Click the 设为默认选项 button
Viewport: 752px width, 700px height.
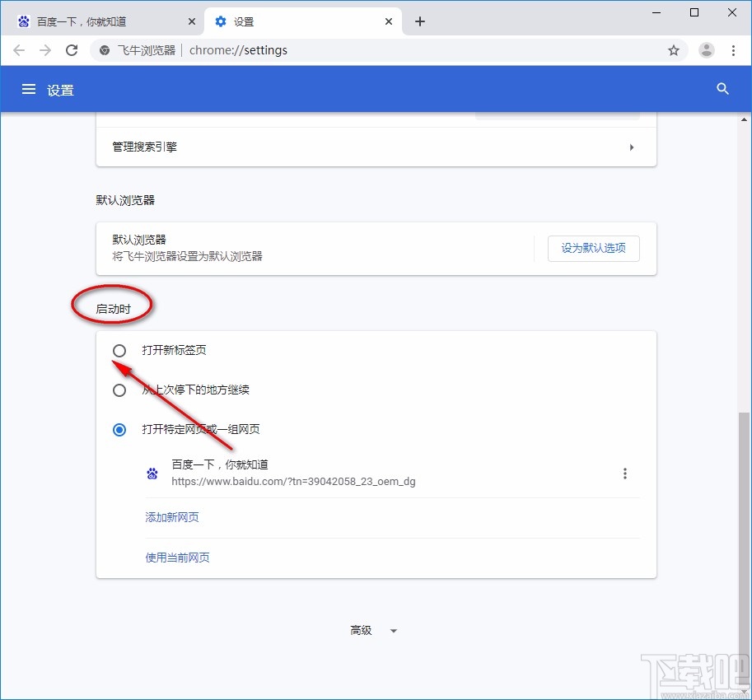click(593, 248)
